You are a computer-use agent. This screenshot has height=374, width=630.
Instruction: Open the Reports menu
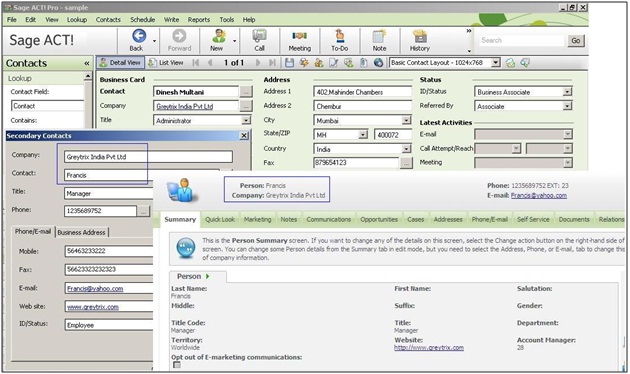(x=198, y=19)
